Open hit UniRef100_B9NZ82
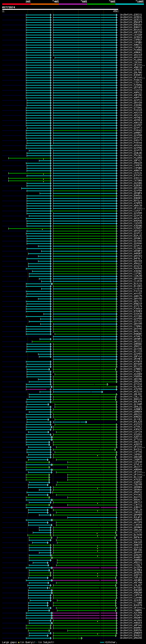The image size is (146, 644). tap(131, 417)
